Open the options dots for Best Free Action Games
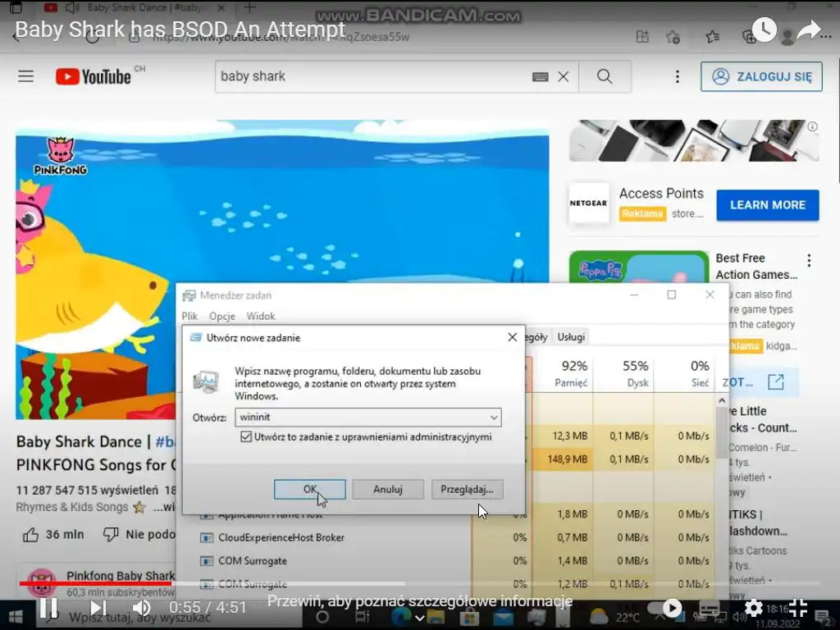The width and height of the screenshot is (840, 630). pos(809,260)
